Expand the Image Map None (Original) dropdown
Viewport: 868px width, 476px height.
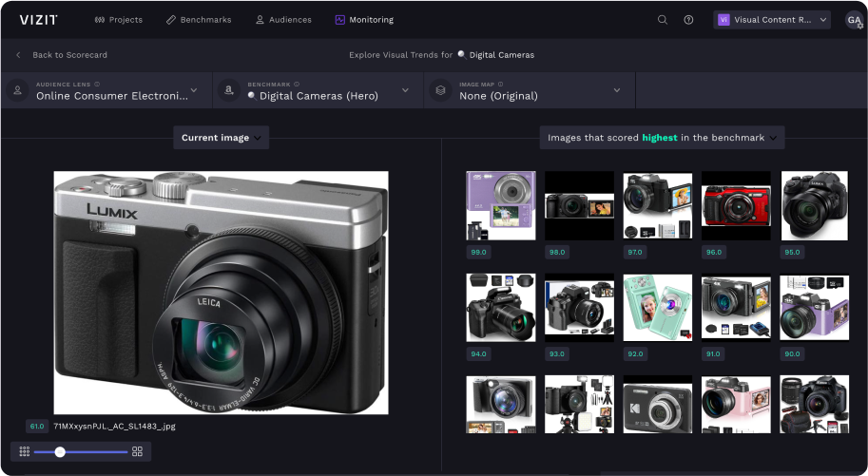(x=616, y=90)
